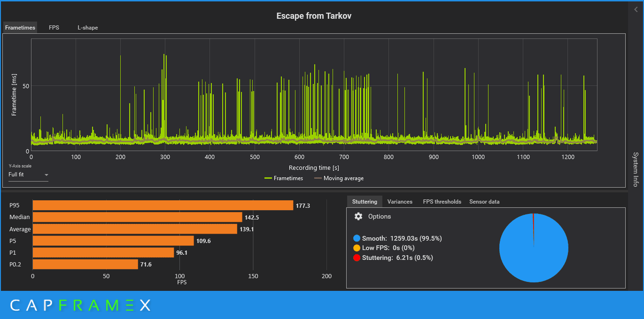Click the Y-Axis scale label
The height and width of the screenshot is (319, 644).
click(x=20, y=166)
